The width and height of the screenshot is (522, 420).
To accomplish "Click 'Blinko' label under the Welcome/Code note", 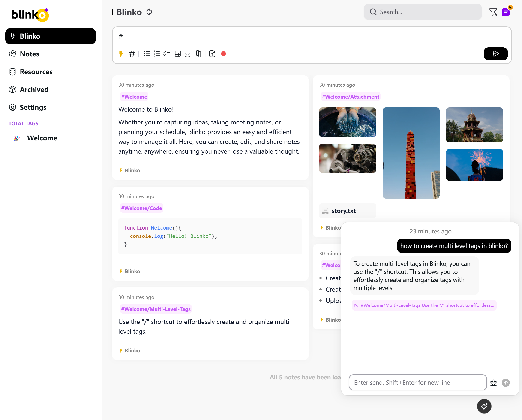I will click(132, 271).
